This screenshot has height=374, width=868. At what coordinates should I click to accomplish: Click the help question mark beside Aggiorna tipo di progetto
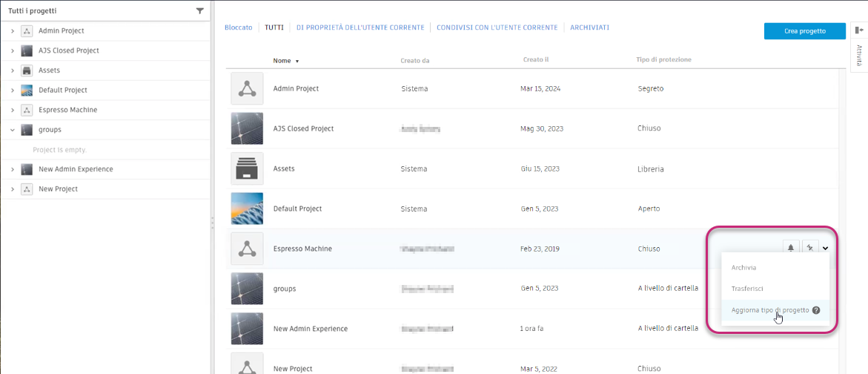point(815,310)
